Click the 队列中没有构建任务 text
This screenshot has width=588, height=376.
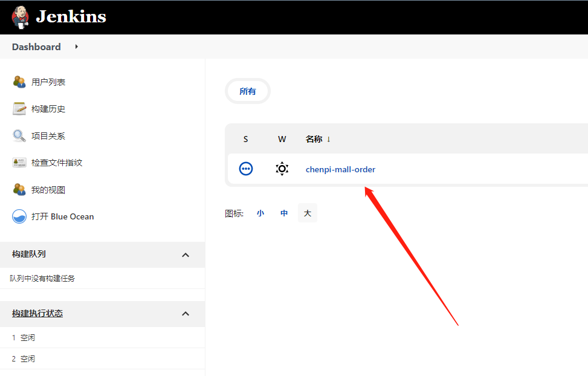(x=42, y=279)
